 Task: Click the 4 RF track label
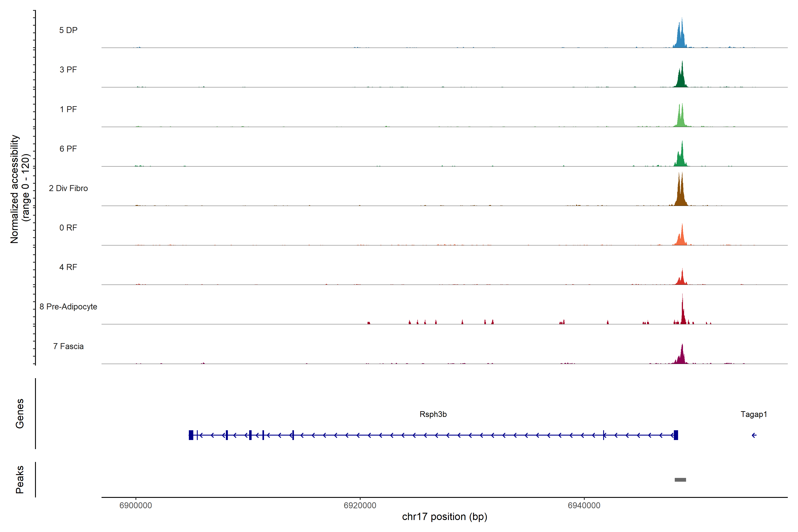(x=68, y=267)
